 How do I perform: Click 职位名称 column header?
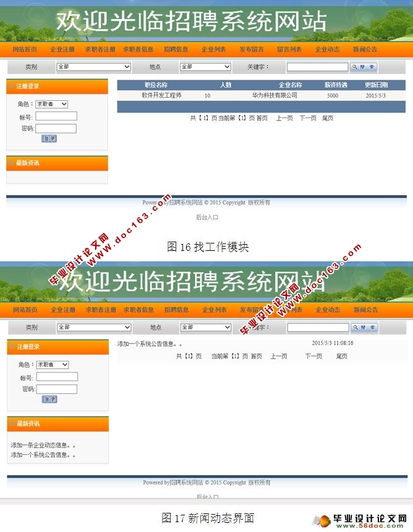point(156,85)
